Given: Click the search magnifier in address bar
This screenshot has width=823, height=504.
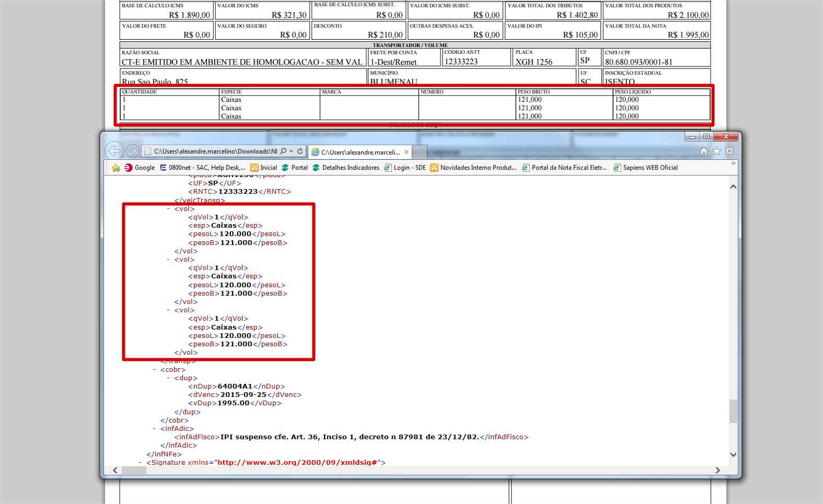Looking at the screenshot, I should point(283,151).
